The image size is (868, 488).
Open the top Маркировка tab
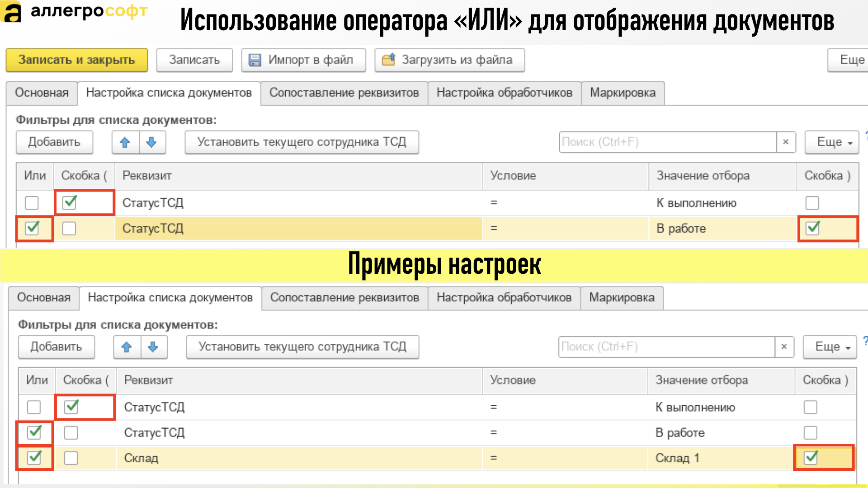[623, 93]
